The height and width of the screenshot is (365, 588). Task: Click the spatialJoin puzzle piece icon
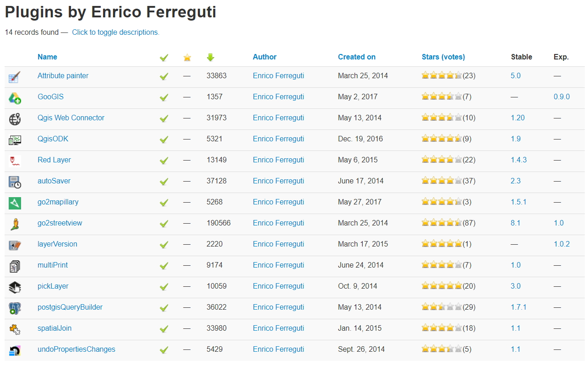tap(15, 329)
